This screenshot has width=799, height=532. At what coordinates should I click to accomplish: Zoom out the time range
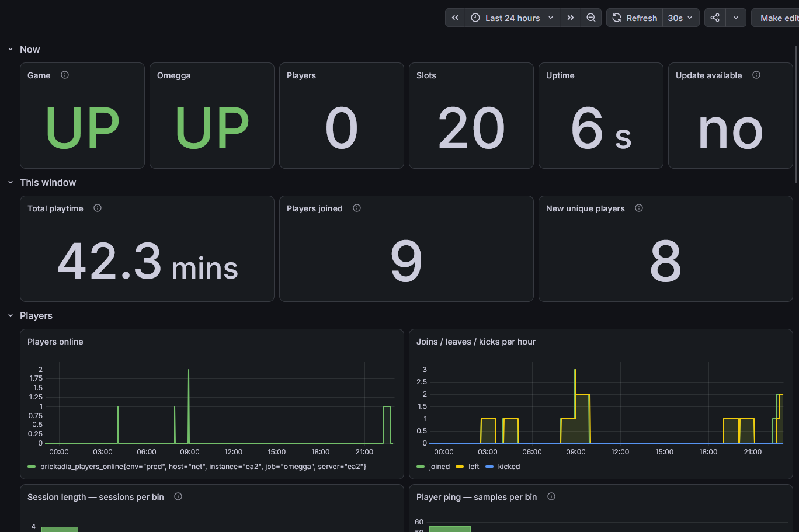tap(591, 18)
